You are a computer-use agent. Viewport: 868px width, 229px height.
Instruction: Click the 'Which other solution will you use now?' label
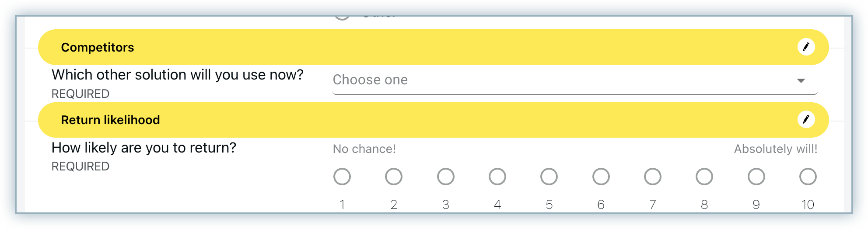(177, 75)
